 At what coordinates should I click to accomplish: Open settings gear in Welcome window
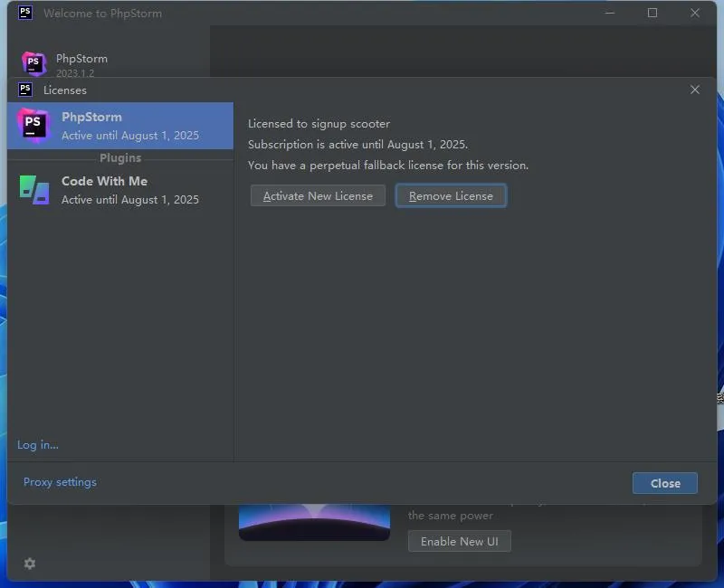pyautogui.click(x=30, y=564)
